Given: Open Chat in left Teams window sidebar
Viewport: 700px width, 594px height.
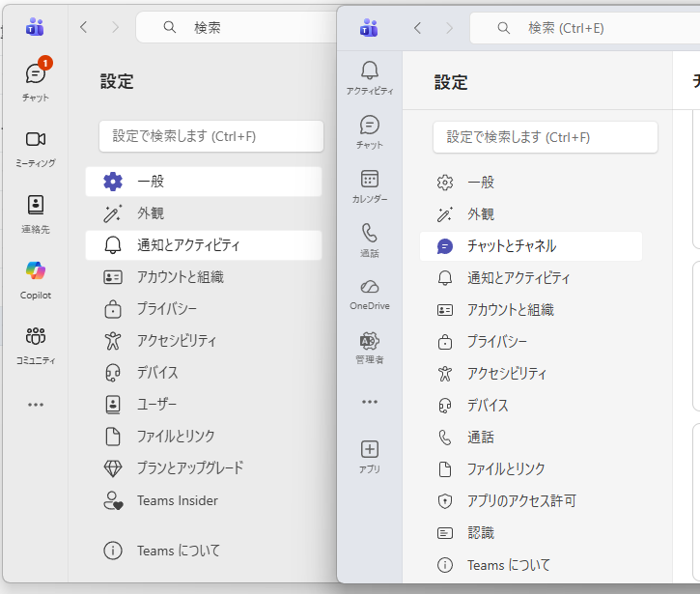Looking at the screenshot, I should [x=36, y=80].
